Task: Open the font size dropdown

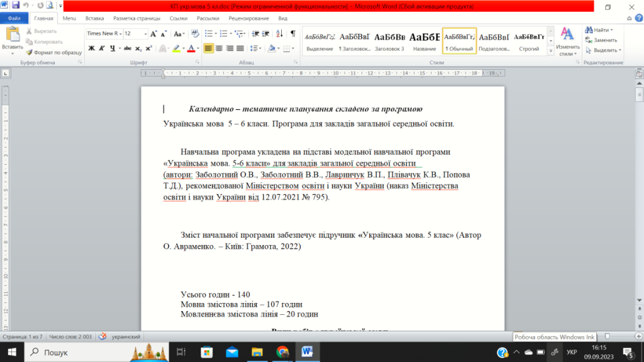Action: (146, 34)
